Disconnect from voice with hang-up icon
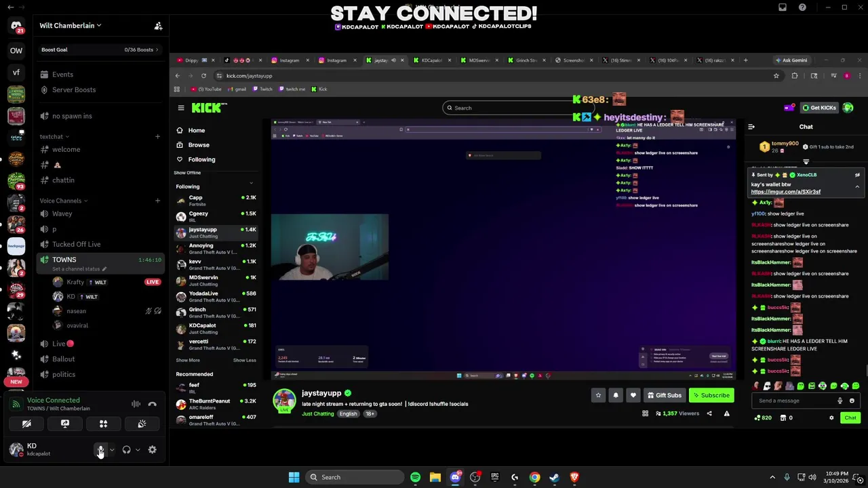 coord(152,404)
